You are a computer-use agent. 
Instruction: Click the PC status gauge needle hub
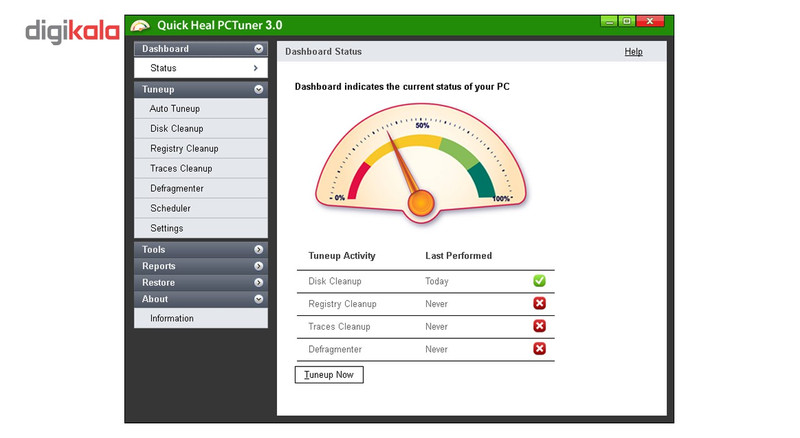click(x=421, y=203)
